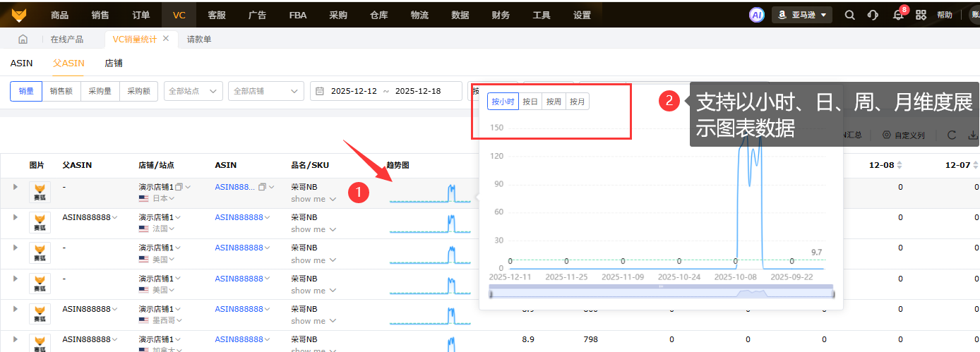Viewport: 980px width, 352px height.
Task: Open the 设置 menu
Action: click(582, 15)
